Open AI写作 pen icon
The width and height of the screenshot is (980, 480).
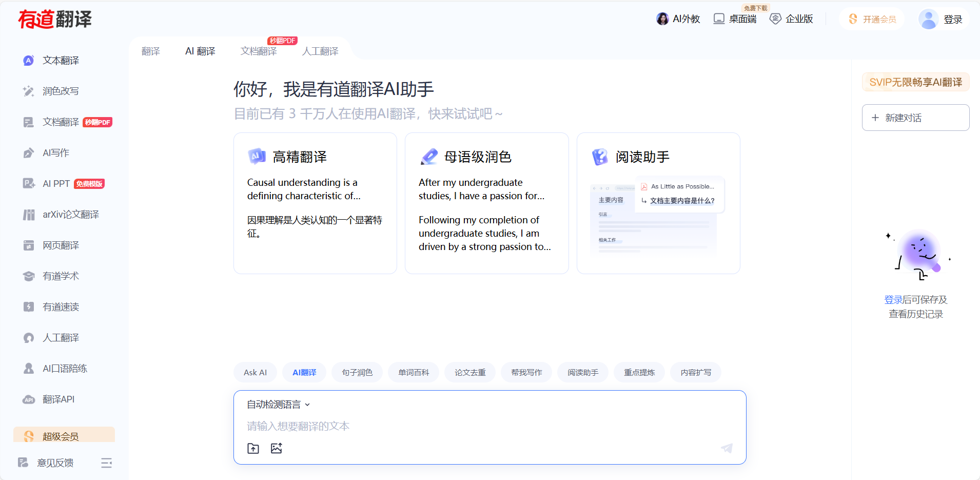click(29, 153)
